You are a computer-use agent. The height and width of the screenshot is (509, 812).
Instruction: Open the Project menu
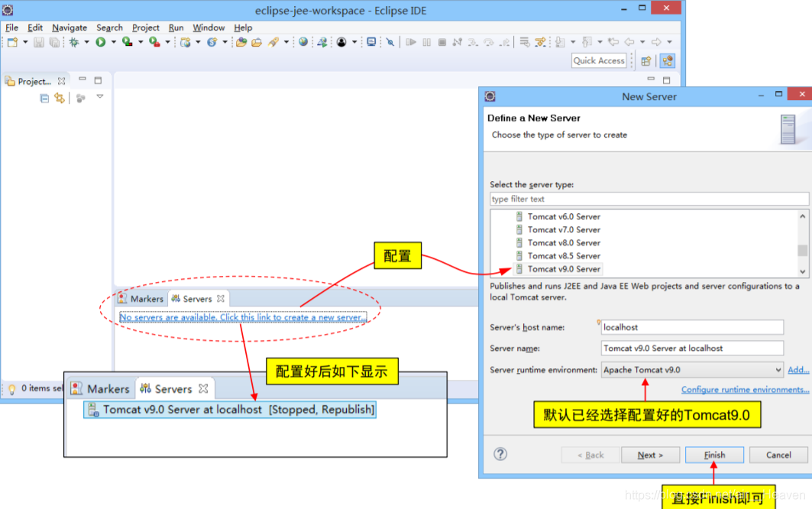click(x=145, y=28)
